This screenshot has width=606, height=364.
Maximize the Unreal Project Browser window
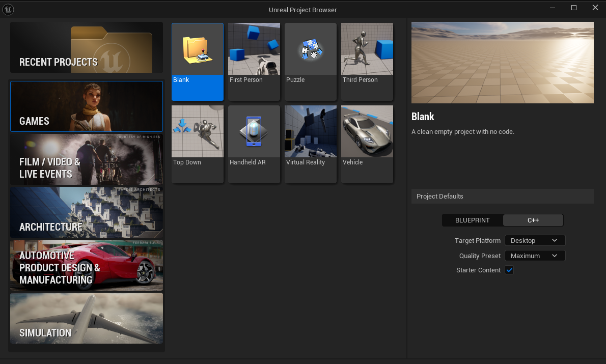click(x=574, y=8)
